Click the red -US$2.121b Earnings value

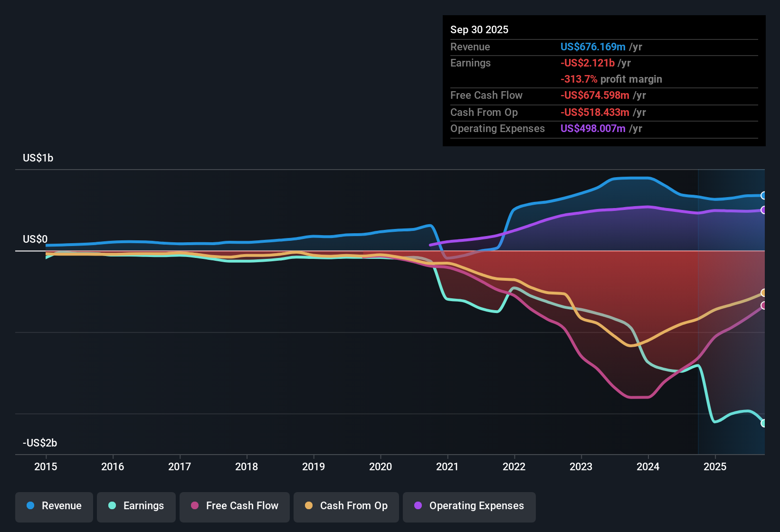587,63
